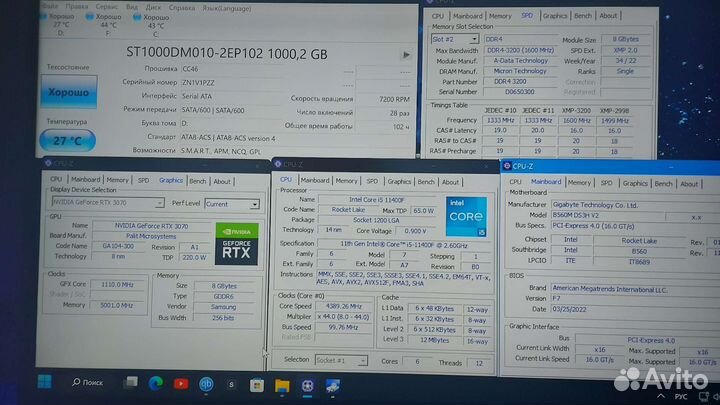This screenshot has width=720, height=405.
Task: Open Mainboard tab in the Graphics window
Action: 85,180
